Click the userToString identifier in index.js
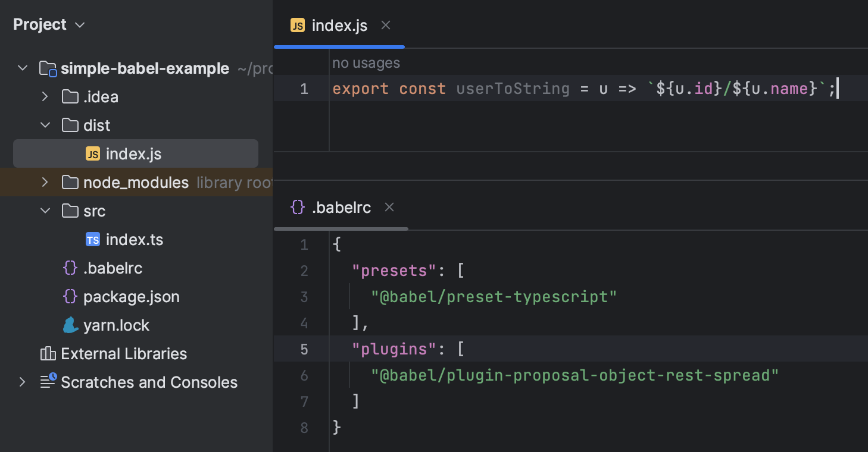The height and width of the screenshot is (452, 868). tap(513, 89)
